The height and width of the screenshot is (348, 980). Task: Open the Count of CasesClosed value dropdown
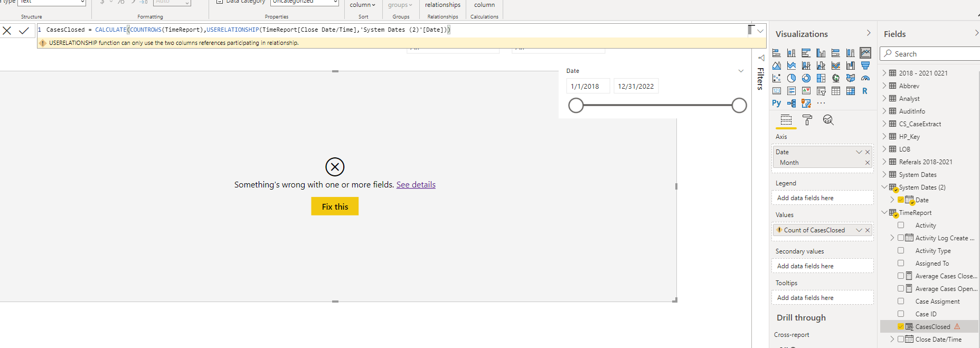point(859,230)
